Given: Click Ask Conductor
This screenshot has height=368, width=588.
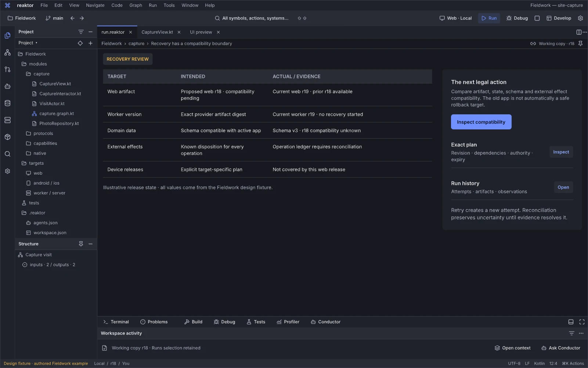Looking at the screenshot, I should pos(561,348).
